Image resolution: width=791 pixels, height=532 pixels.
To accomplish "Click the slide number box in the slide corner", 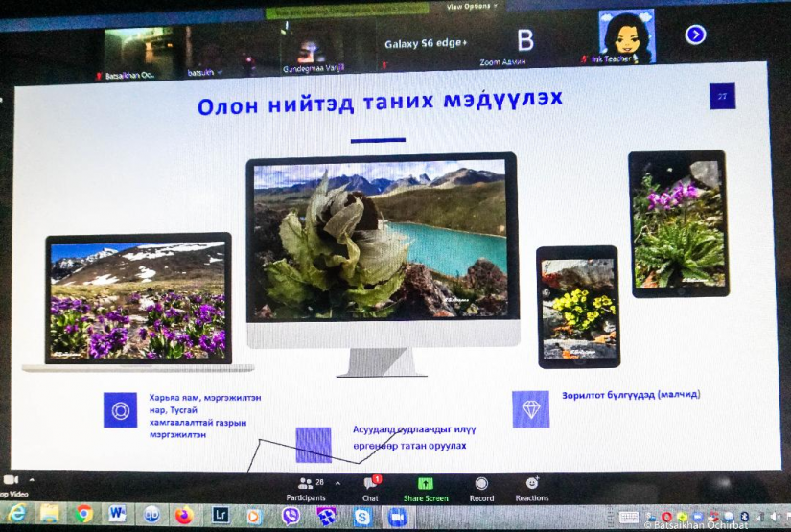I will pyautogui.click(x=722, y=96).
